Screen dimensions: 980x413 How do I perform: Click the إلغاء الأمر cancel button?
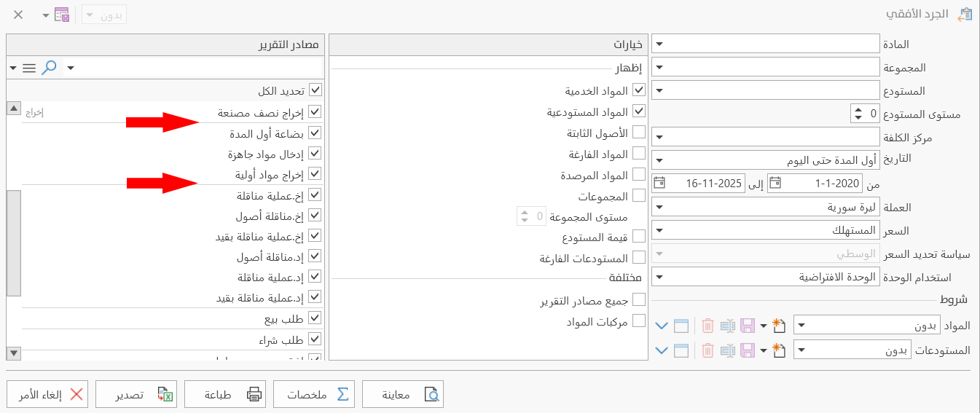[47, 394]
